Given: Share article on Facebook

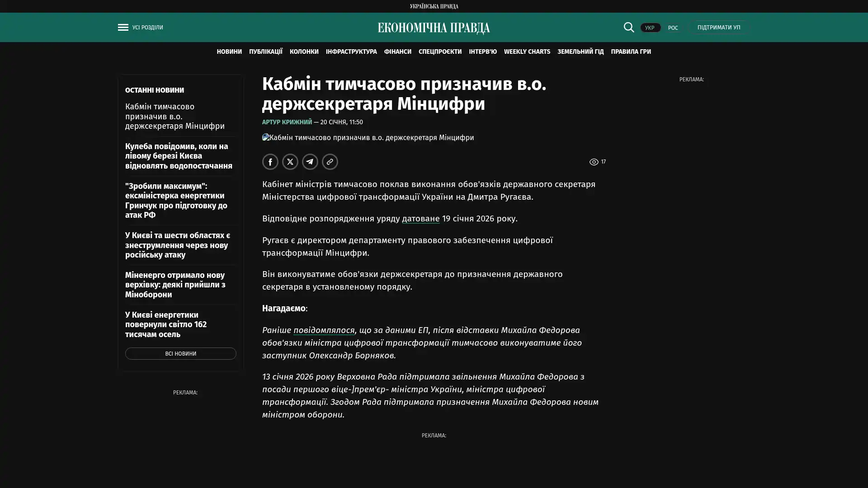Looking at the screenshot, I should [x=270, y=162].
